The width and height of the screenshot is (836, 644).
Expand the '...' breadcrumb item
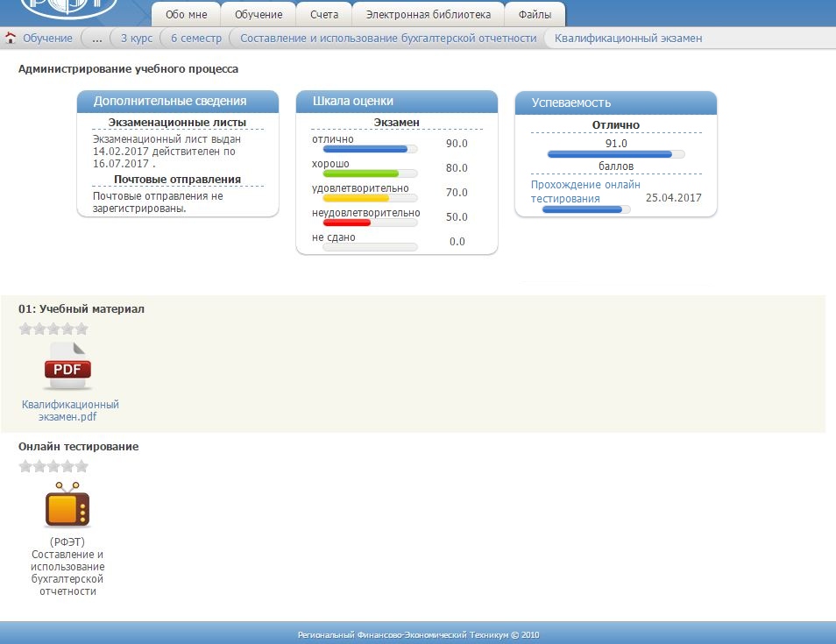pos(97,39)
